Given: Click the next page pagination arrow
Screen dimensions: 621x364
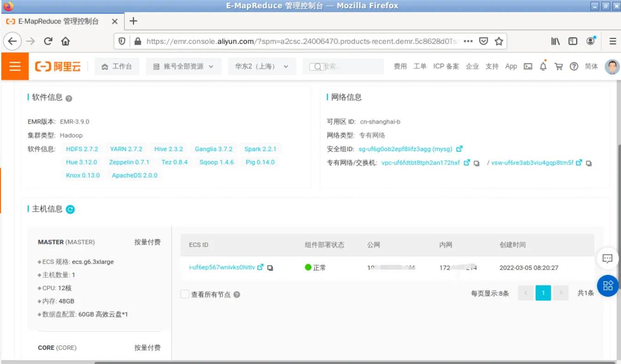Looking at the screenshot, I should [x=561, y=293].
